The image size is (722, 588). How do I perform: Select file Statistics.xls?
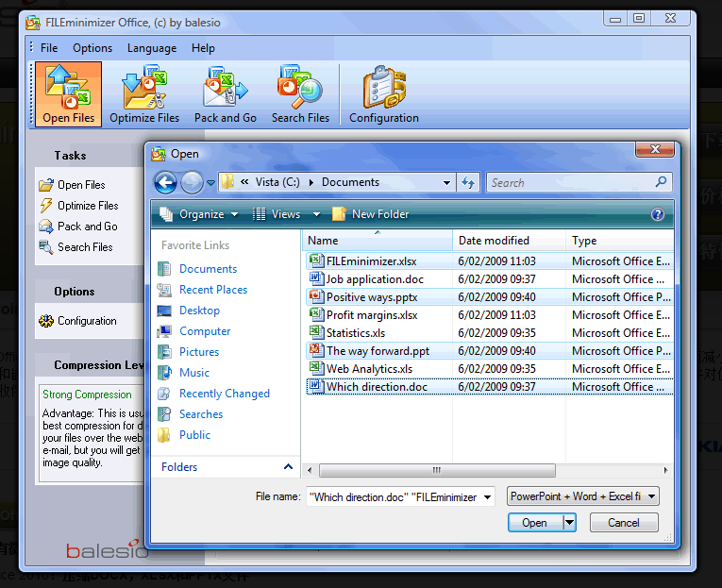(490, 333)
